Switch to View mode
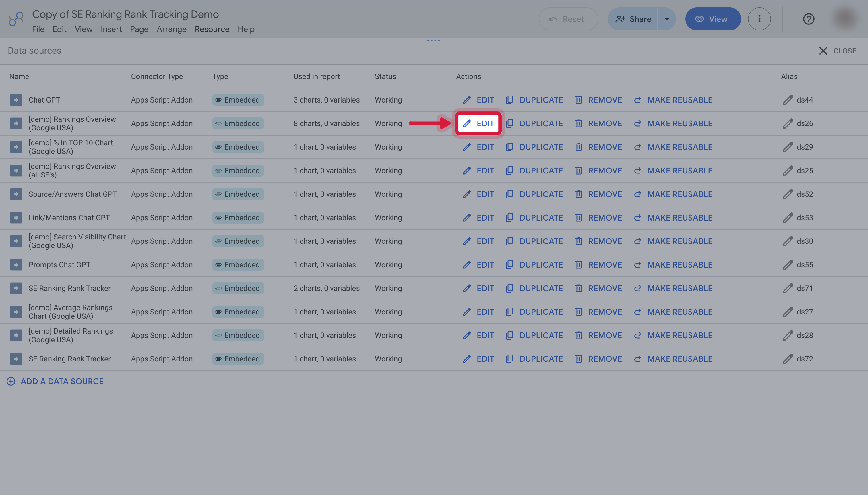 pos(713,19)
